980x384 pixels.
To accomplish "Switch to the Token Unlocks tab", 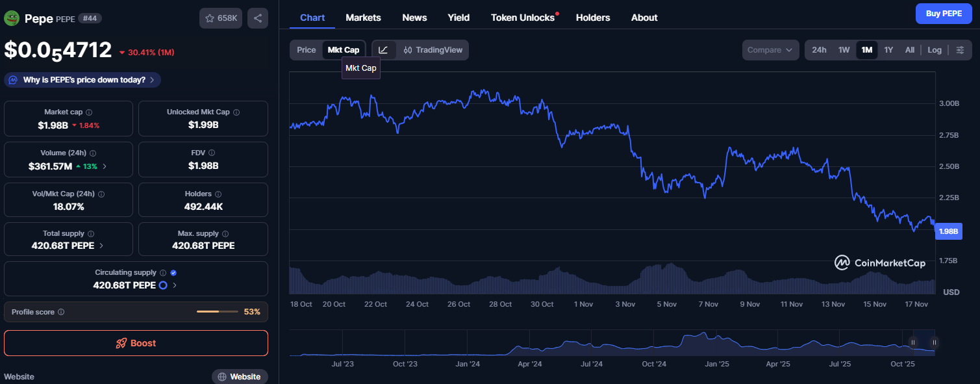I will (523, 18).
